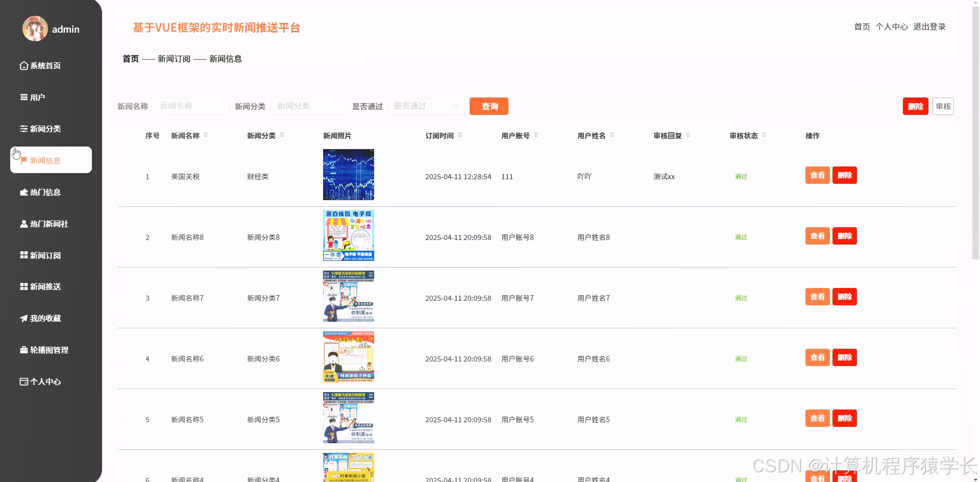Open the 美国关税 news photo thumbnail
This screenshot has width=980, height=482.
[x=348, y=175]
